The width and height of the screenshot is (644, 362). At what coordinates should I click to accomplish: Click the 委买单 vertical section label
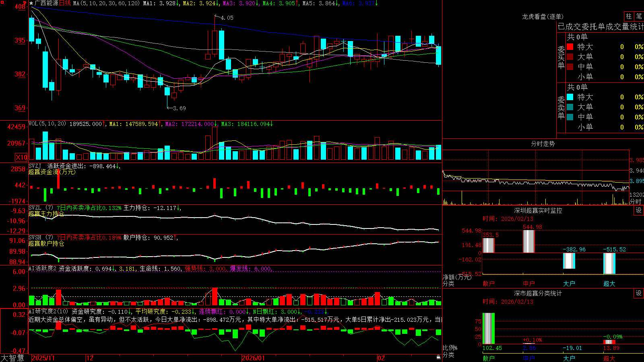[x=561, y=58]
